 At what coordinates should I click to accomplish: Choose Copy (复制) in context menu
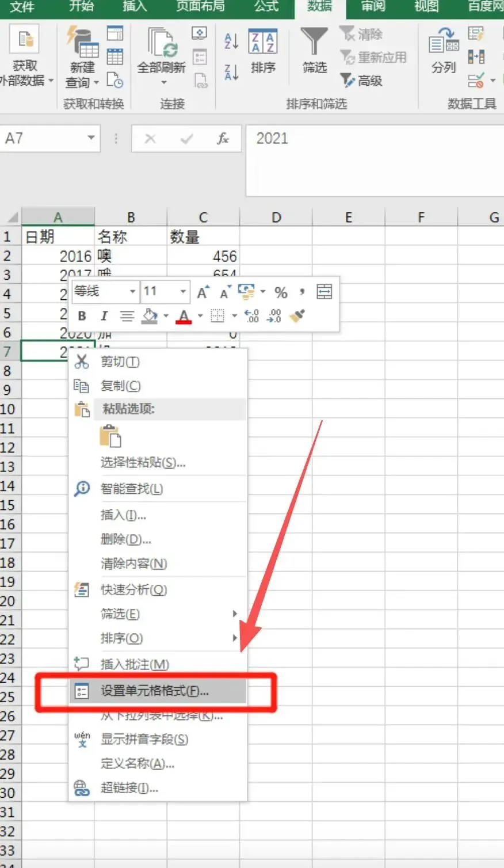158,386
